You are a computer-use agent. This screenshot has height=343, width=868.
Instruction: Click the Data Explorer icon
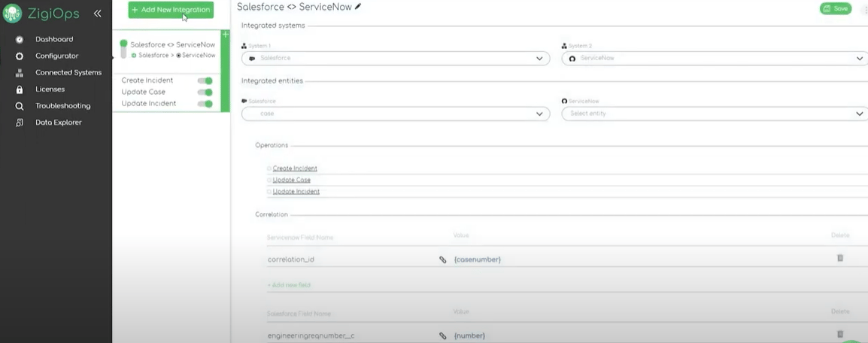point(20,123)
